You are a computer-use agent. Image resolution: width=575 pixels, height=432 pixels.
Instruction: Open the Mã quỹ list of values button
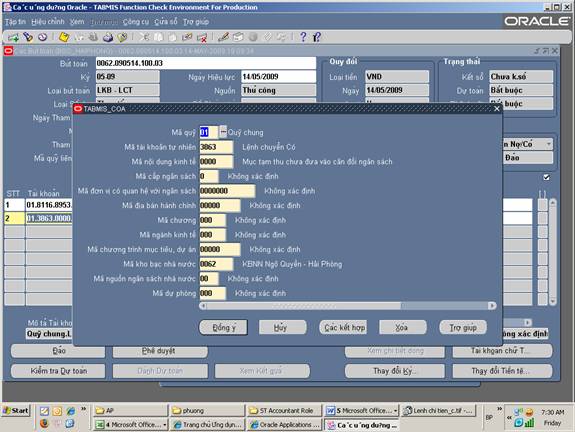[223, 132]
